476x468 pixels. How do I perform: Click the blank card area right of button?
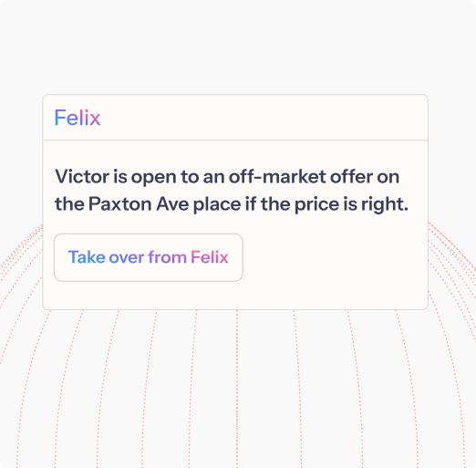[x=335, y=257]
